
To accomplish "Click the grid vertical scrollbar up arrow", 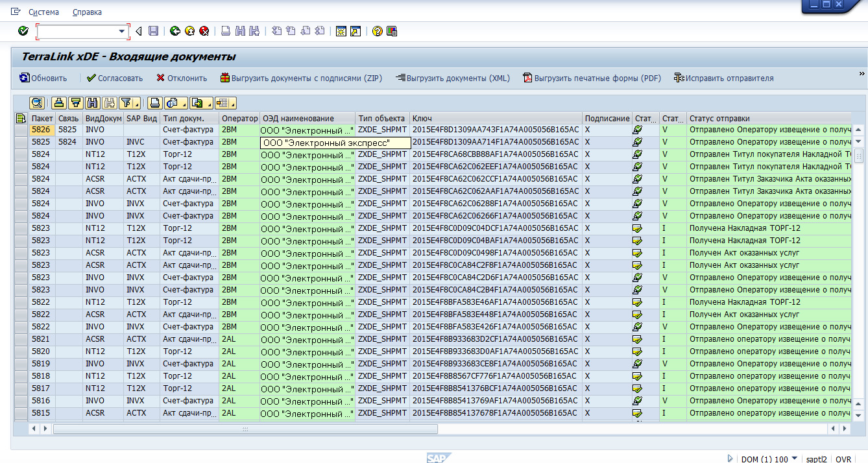I will (x=858, y=128).
